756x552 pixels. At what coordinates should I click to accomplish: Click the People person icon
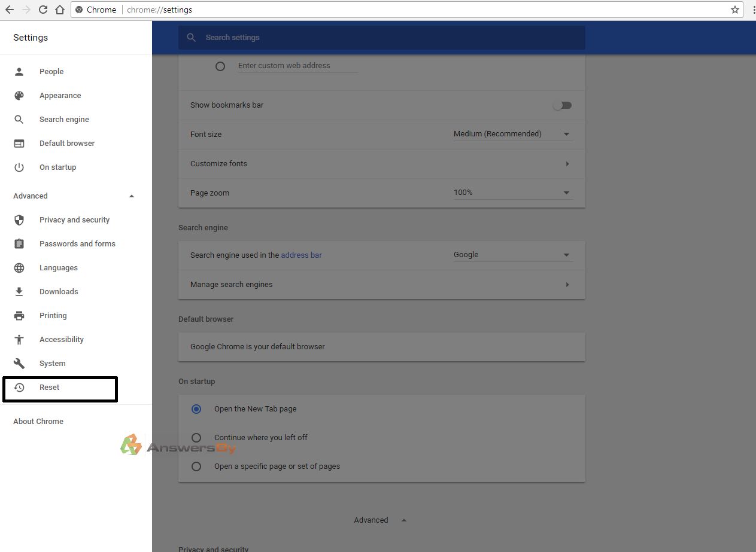(x=19, y=72)
